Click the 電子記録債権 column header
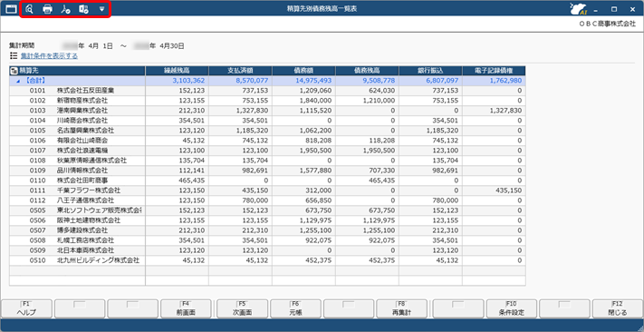644x332 pixels. coord(494,71)
